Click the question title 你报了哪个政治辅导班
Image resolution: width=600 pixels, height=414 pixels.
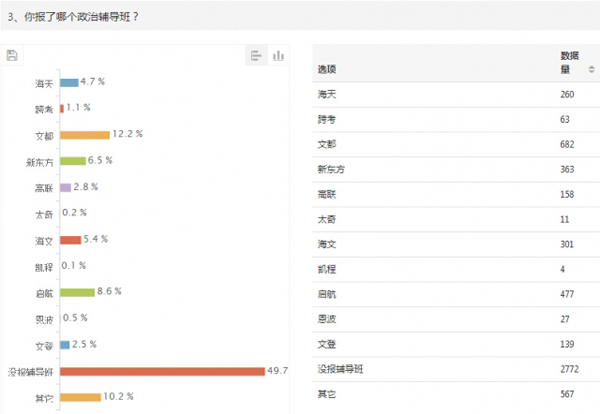(x=80, y=16)
